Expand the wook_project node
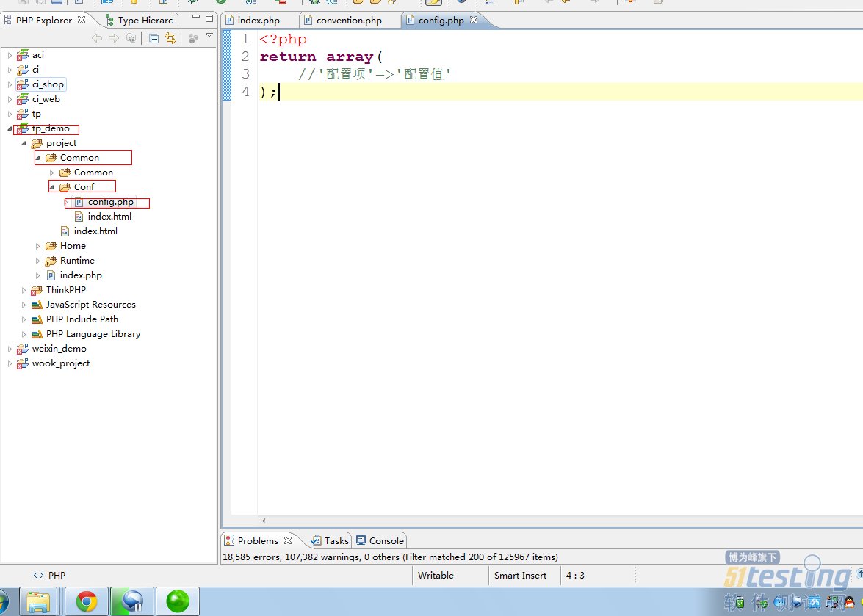The width and height of the screenshot is (863, 616). pyautogui.click(x=10, y=363)
